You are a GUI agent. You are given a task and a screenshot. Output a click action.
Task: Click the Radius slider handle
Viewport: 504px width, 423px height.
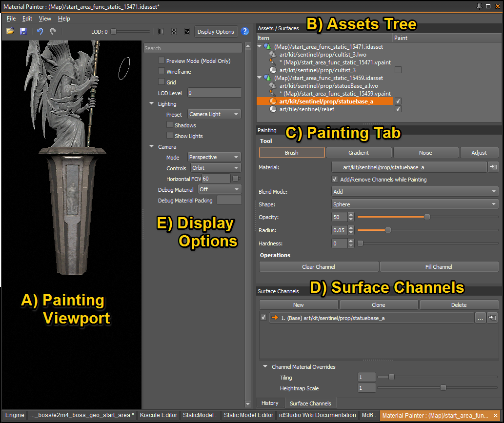(388, 230)
